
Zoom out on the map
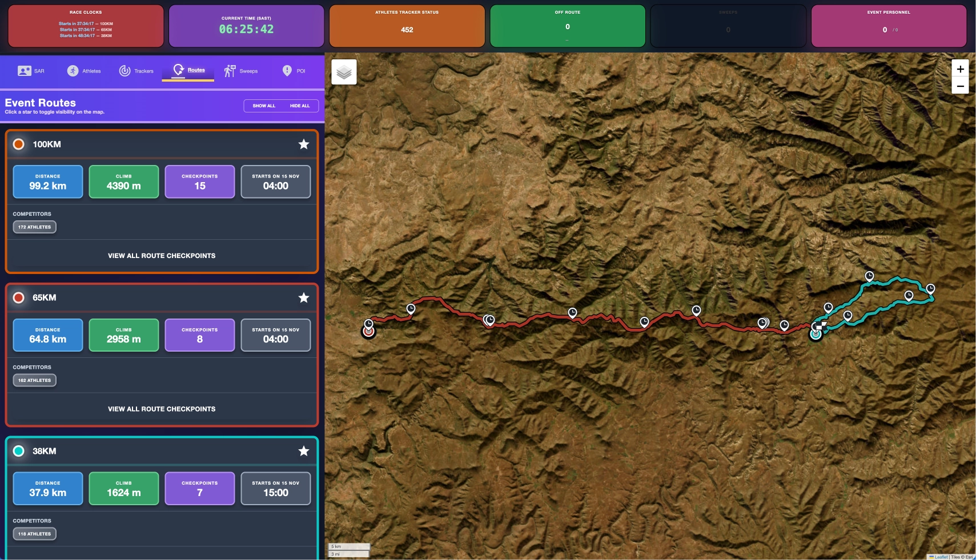[960, 86]
